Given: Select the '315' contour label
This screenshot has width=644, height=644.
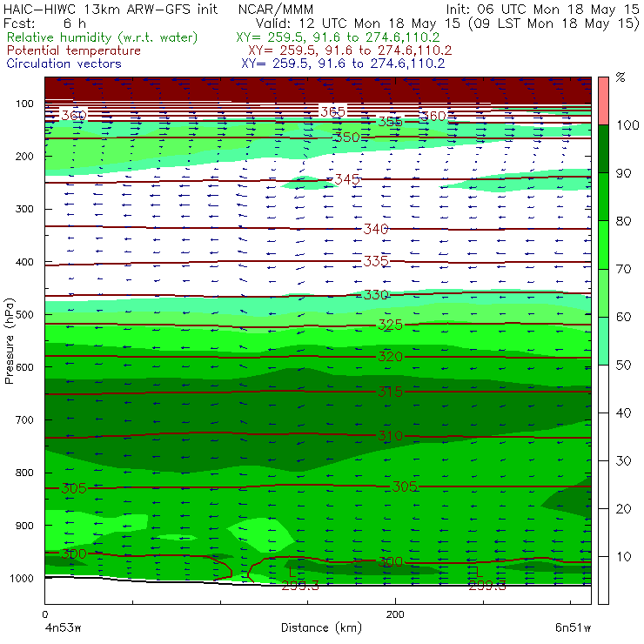Looking at the screenshot, I should 390,392.
